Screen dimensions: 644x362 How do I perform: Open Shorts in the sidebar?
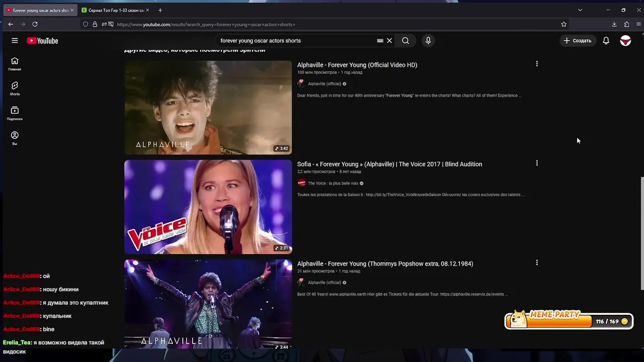pos(15,88)
